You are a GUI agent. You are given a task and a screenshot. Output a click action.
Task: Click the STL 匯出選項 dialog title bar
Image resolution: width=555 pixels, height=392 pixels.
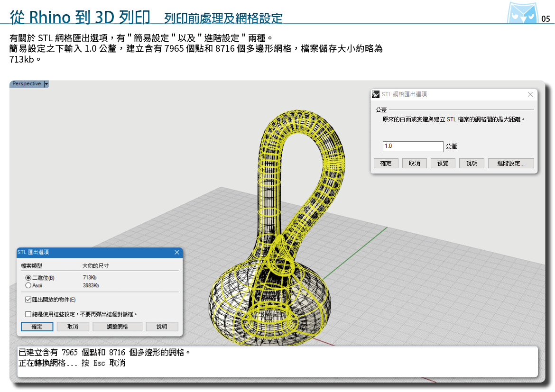tap(100, 252)
